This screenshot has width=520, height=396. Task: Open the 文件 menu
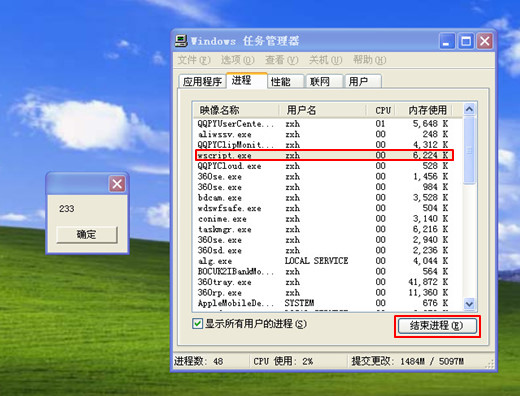[x=194, y=60]
